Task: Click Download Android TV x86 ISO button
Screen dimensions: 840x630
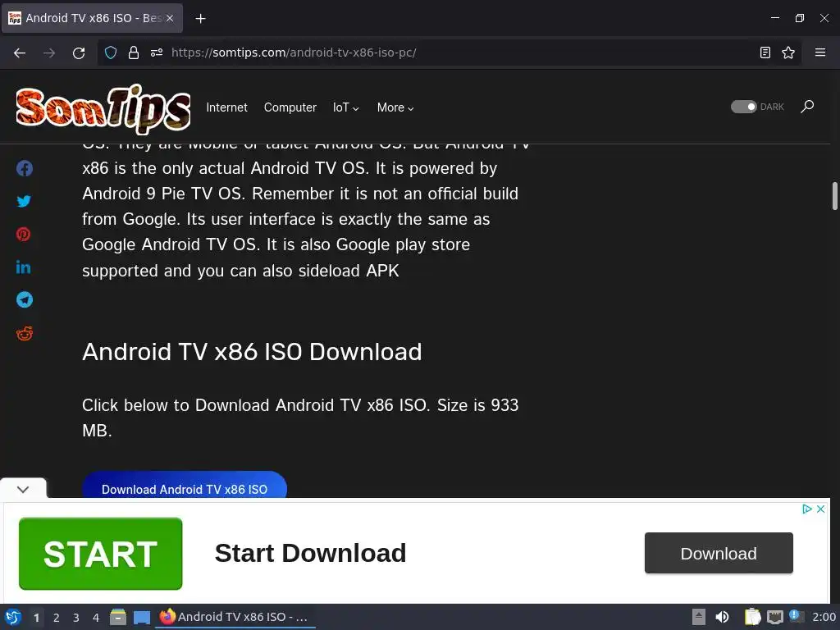Action: (185, 486)
